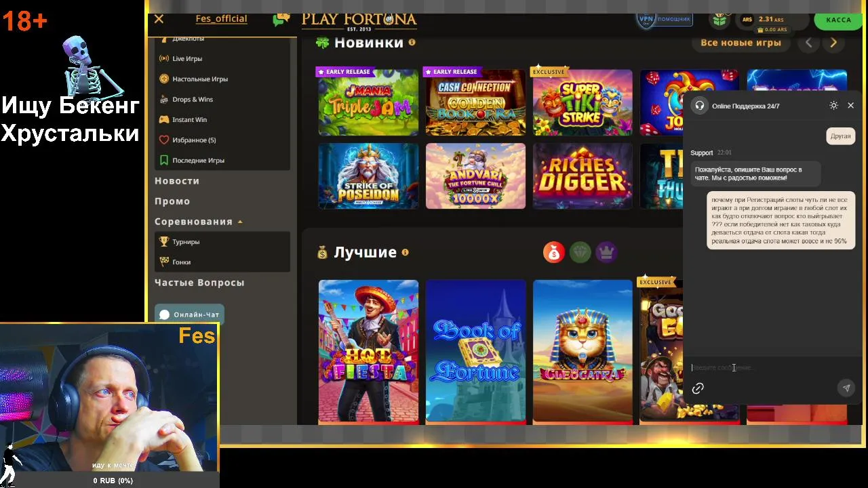Open the Triple Jam Mania game
Viewport: 868px width, 488px height.
click(368, 102)
